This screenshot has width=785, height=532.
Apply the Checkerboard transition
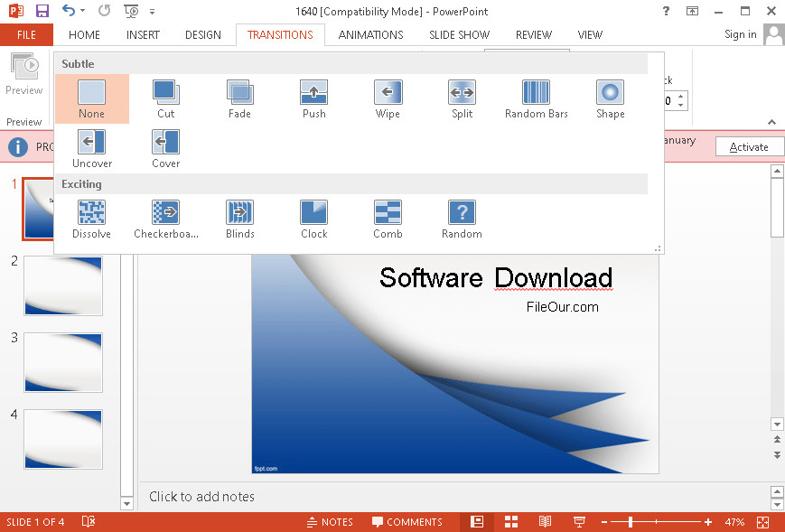(165, 219)
